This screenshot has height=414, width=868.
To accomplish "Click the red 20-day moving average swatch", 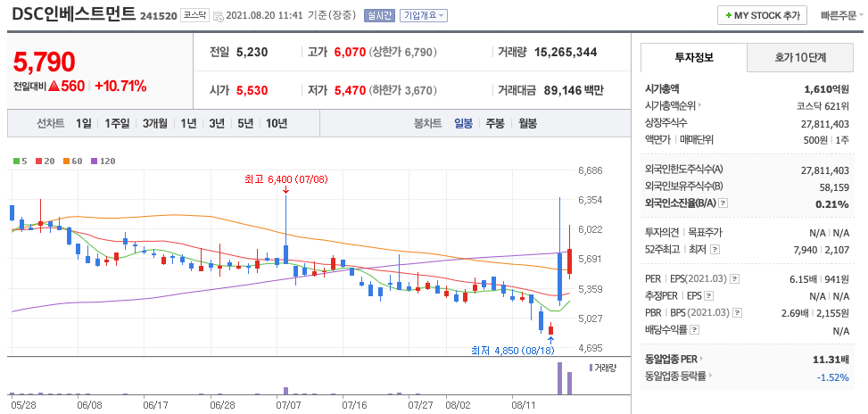I will [38, 161].
